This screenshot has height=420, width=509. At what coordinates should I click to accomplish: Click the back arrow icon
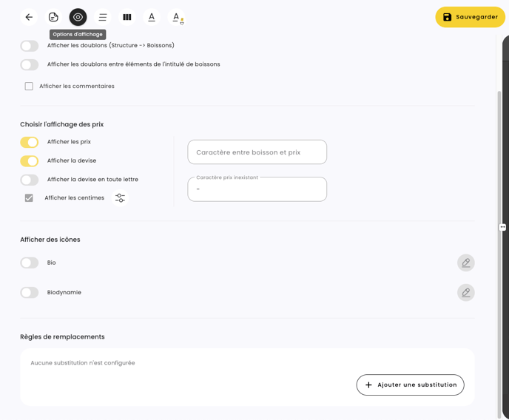click(x=29, y=17)
